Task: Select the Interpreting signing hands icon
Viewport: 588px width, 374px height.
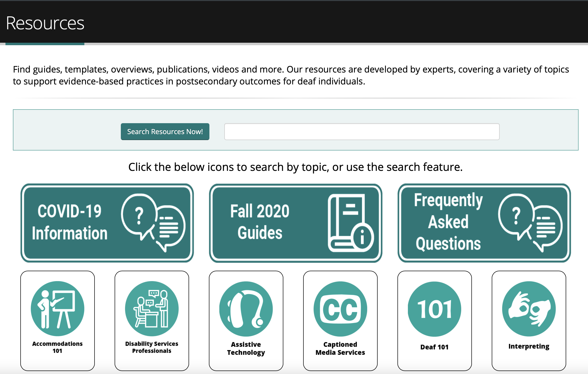Action: (529, 309)
